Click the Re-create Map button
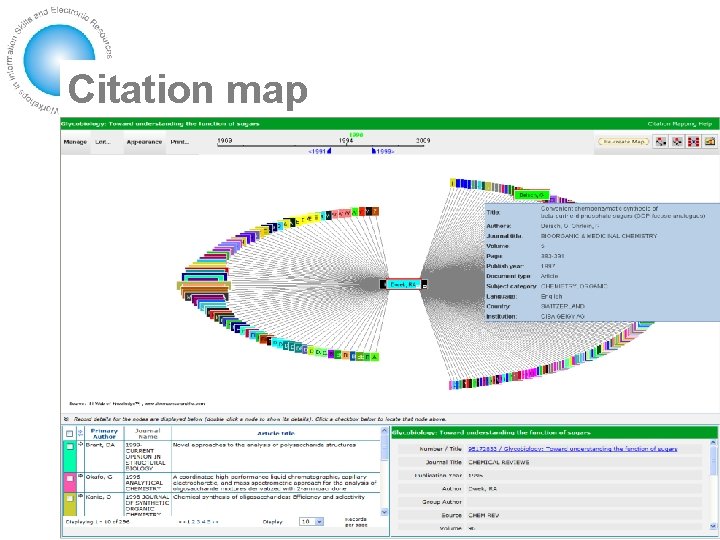 click(623, 142)
